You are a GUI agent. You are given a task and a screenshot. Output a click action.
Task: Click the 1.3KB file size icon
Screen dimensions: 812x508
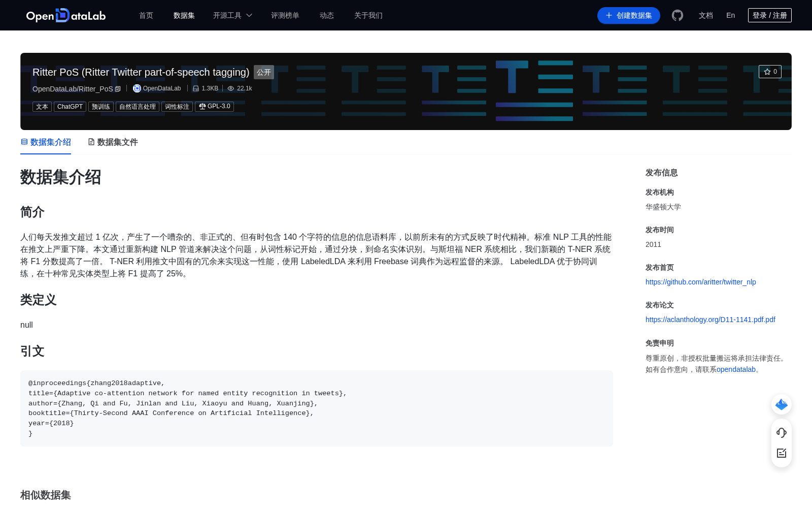[196, 88]
